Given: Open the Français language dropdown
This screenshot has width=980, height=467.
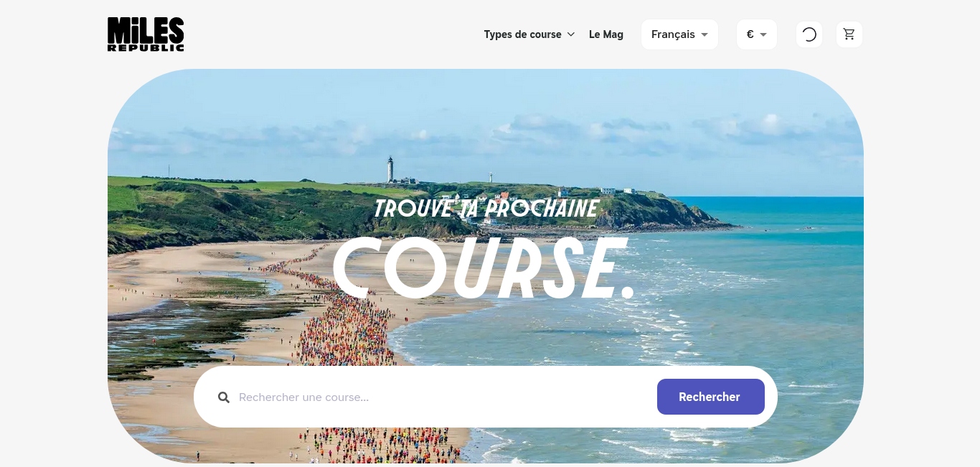Looking at the screenshot, I should coord(680,34).
